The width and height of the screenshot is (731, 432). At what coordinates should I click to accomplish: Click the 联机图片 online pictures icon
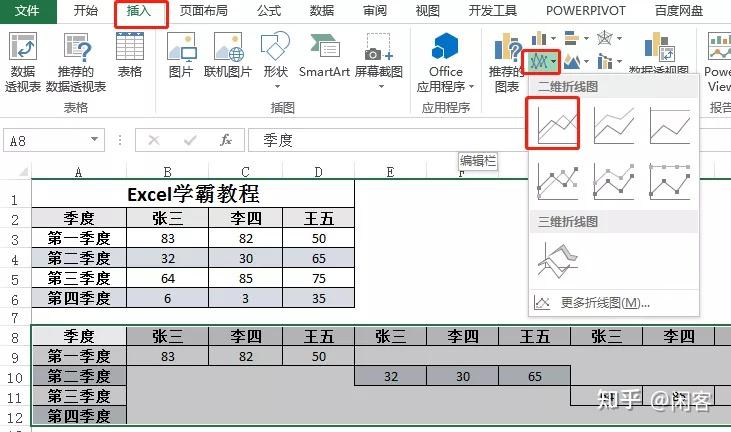(x=228, y=55)
